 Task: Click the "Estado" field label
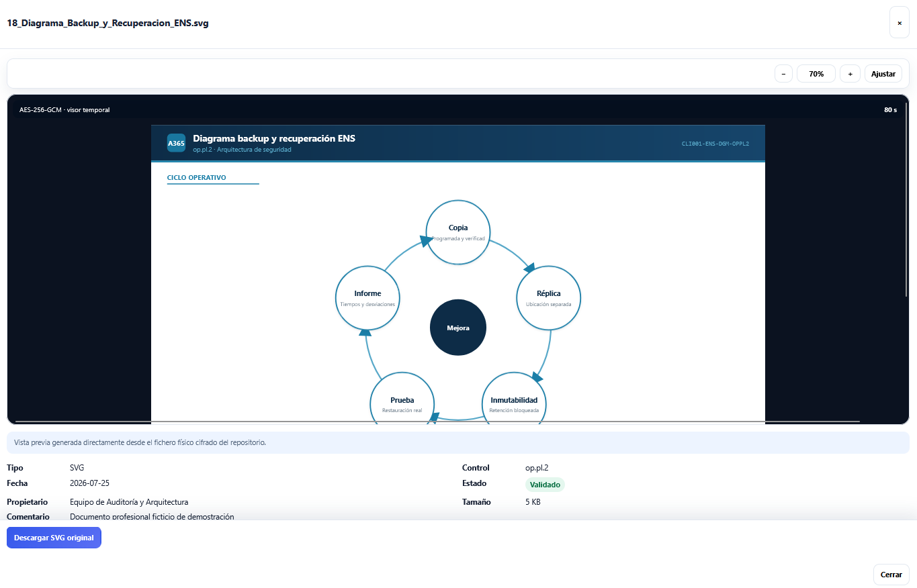coord(474,483)
